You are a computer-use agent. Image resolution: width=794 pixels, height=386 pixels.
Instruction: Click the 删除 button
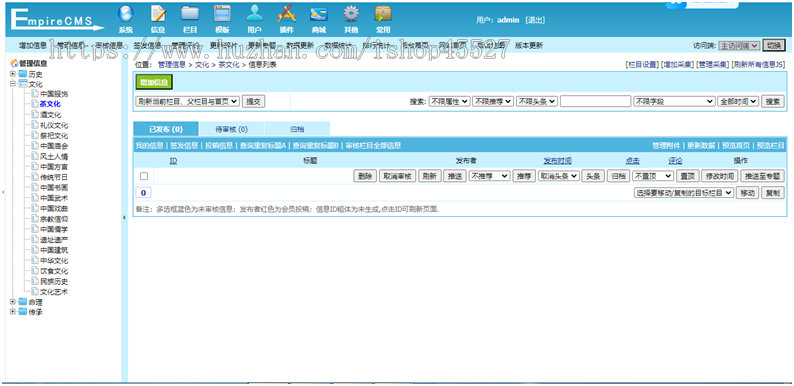pyautogui.click(x=365, y=176)
